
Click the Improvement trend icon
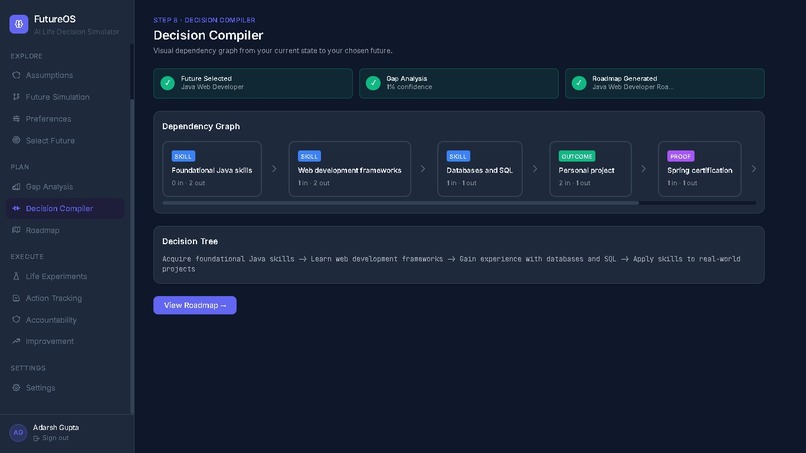point(16,341)
